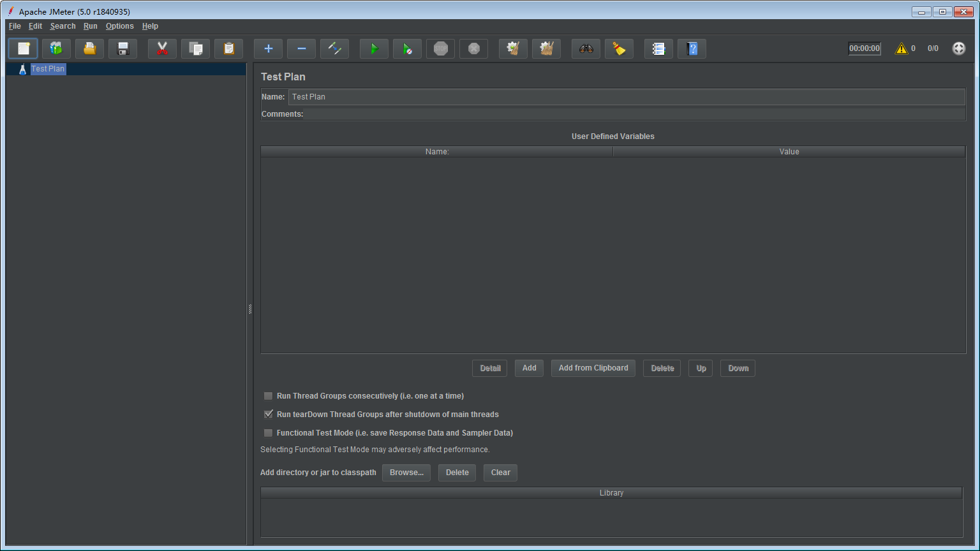Click the Shutdown threads icon
This screenshot has width=980, height=551.
click(x=473, y=48)
